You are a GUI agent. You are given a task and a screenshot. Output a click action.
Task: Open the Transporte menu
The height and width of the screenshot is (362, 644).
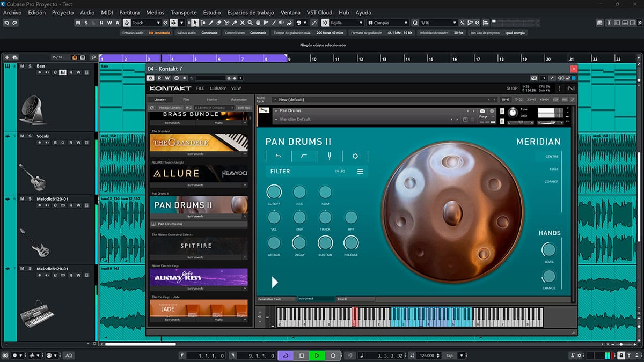184,12
